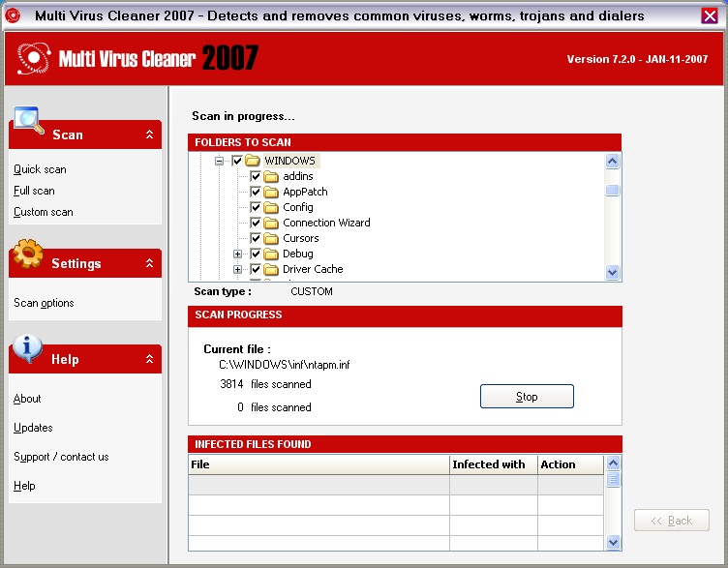This screenshot has width=728, height=568.
Task: Click the AppPatch folder icon
Action: coord(271,192)
